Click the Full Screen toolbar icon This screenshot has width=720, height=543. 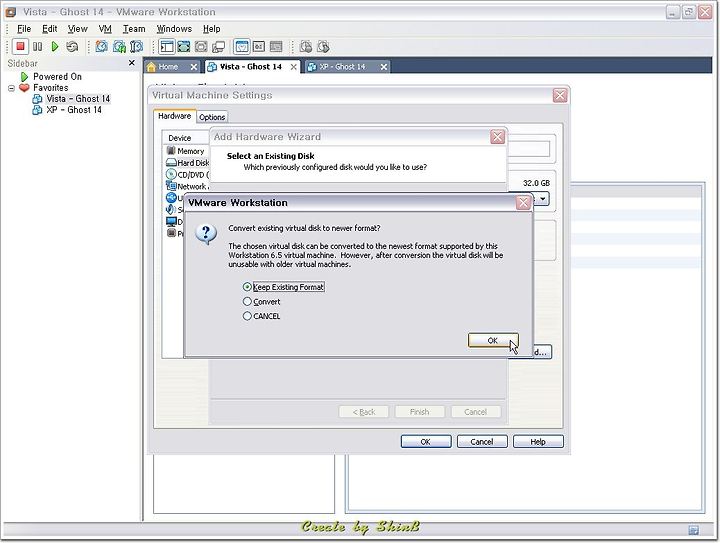201,46
